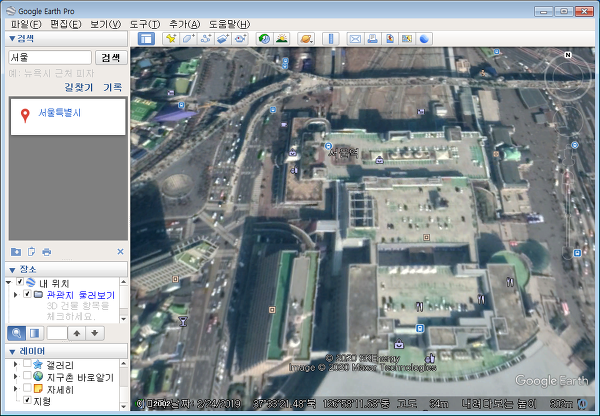Open the planet switcher (Saturn) icon
Viewport: 600px width, 416px height.
point(306,39)
